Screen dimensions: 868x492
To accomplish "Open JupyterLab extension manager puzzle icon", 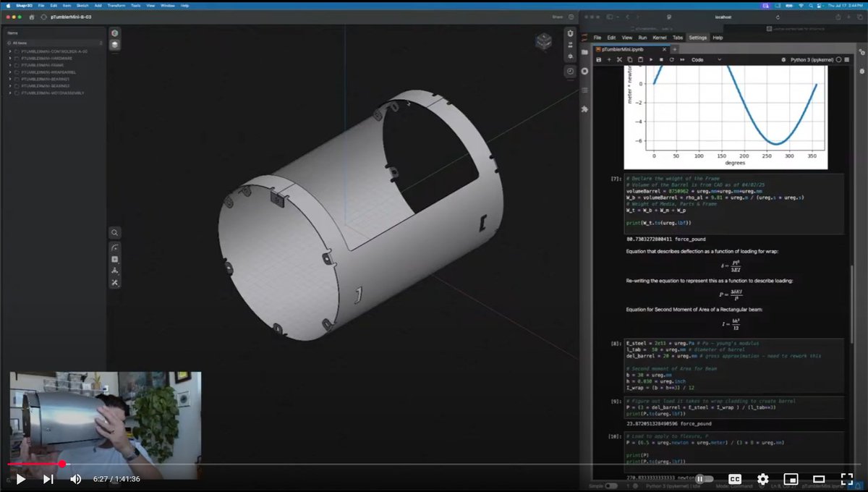I will point(584,109).
